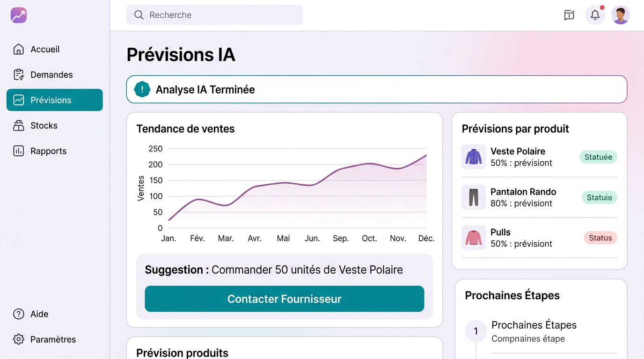Click the Tendance de ventes heading
Screen dimensions: 644x359
coord(185,129)
